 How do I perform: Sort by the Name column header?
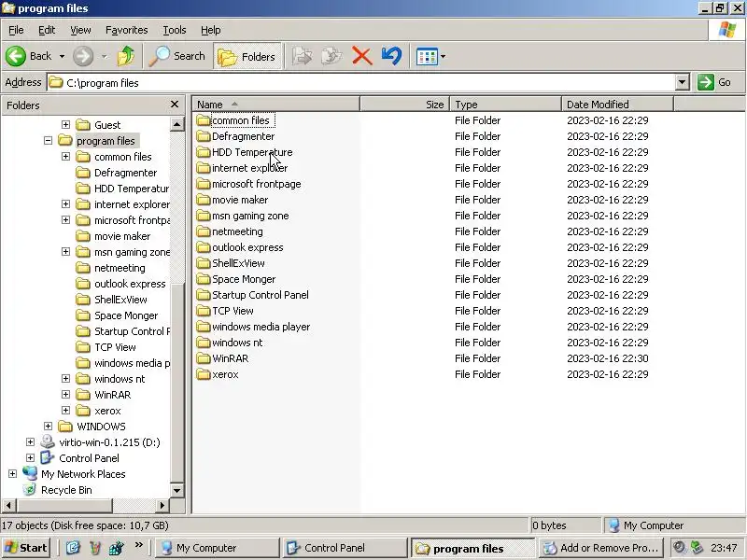275,105
